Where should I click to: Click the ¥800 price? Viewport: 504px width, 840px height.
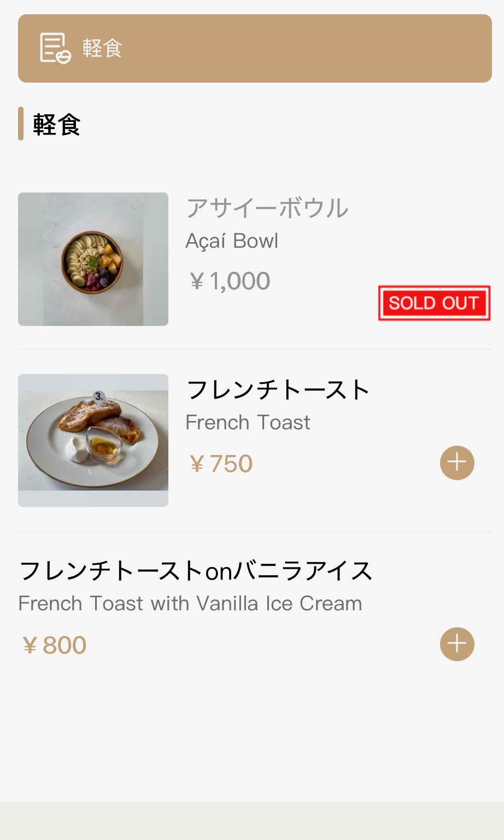54,645
